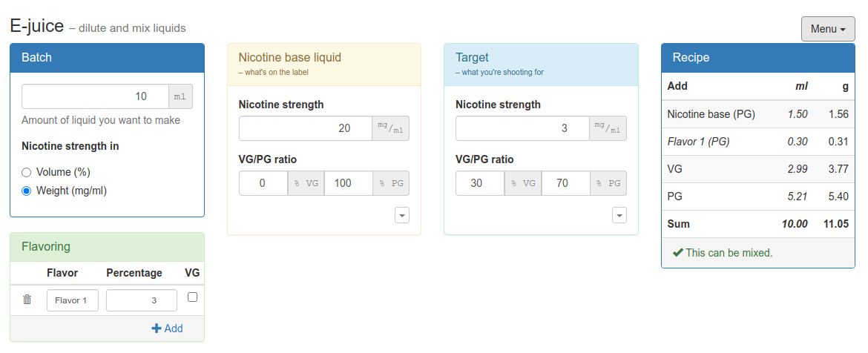The height and width of the screenshot is (353, 868).
Task: Expand the Target panel options arrow
Action: pyautogui.click(x=619, y=215)
